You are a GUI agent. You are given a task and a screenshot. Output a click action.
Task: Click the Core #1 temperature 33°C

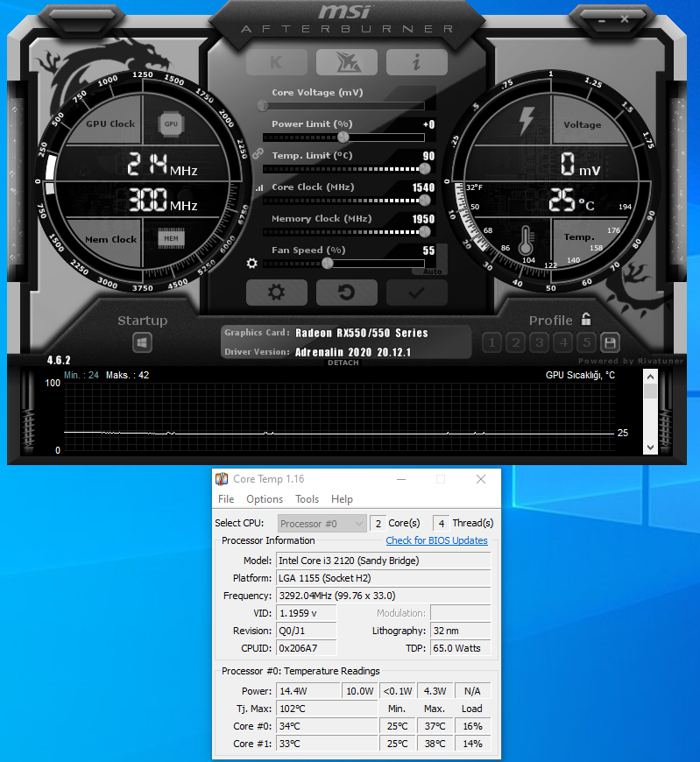point(327,744)
